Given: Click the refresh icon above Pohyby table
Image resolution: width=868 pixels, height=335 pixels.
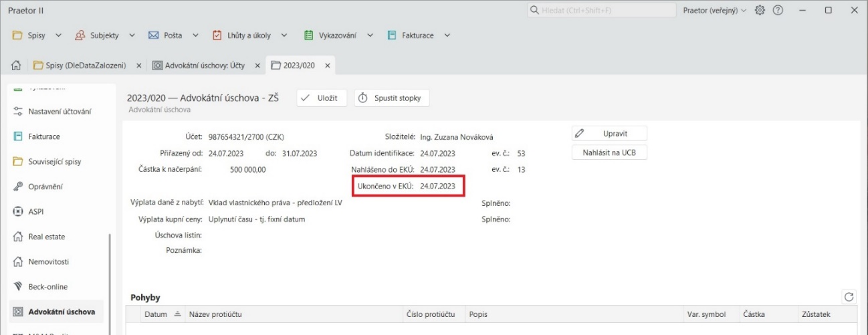Looking at the screenshot, I should point(849,297).
